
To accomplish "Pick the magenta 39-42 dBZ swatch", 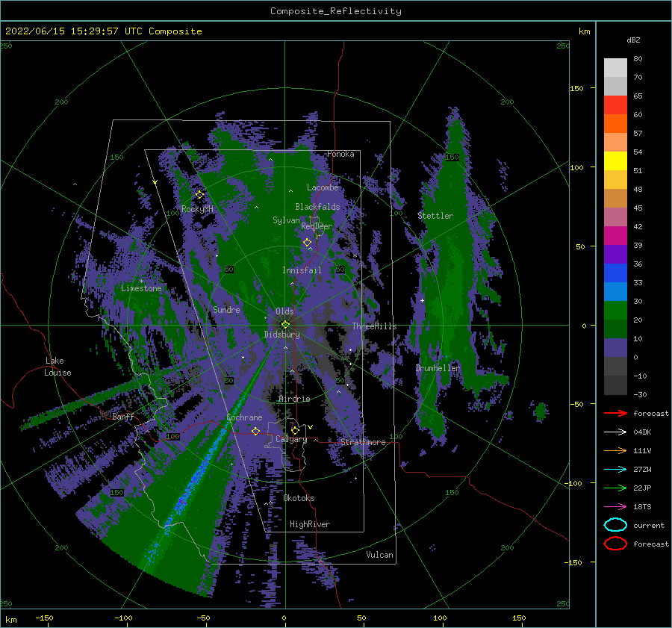I will tap(615, 236).
